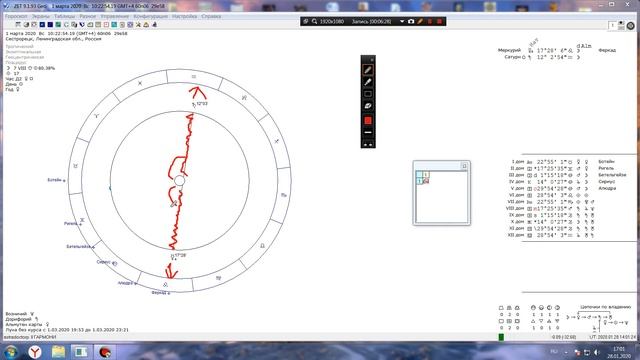Select the marker highlighter tool in the palette
The width and height of the screenshot is (640, 360).
coord(368,82)
